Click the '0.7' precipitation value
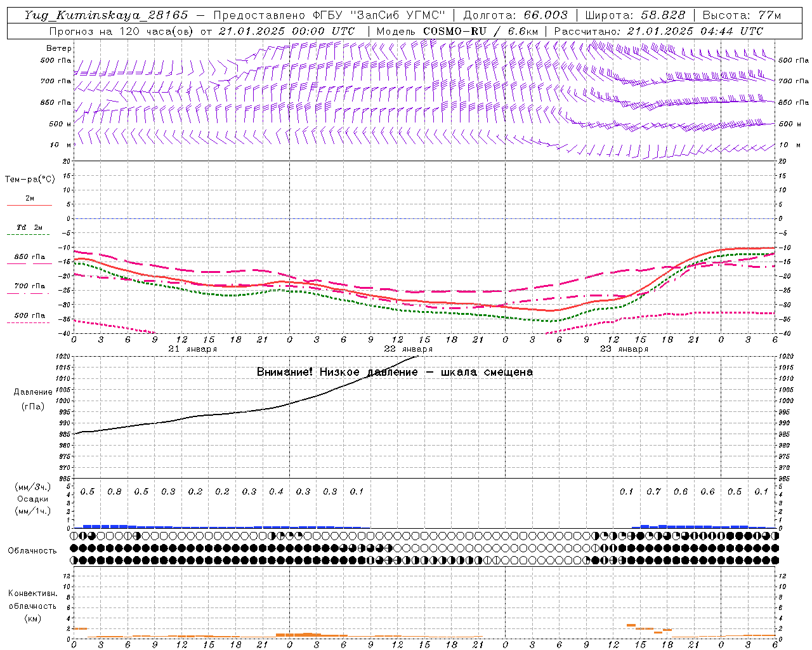 [x=653, y=492]
